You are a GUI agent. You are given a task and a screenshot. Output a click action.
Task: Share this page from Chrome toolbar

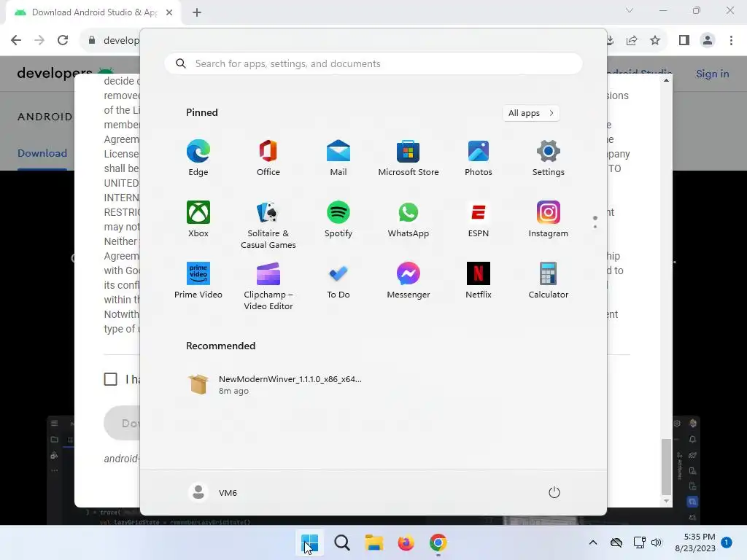tap(632, 40)
